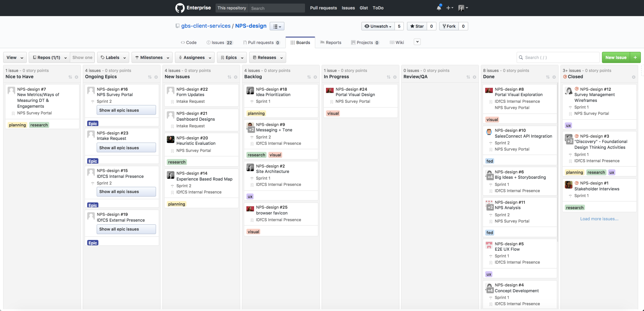Click the plus icon beside New Issue

click(635, 57)
